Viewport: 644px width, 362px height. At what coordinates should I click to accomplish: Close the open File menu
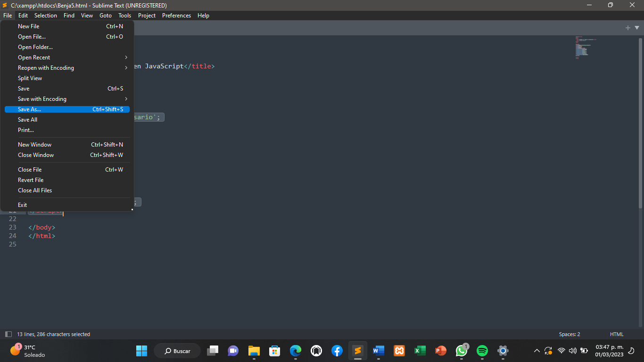tap(8, 16)
